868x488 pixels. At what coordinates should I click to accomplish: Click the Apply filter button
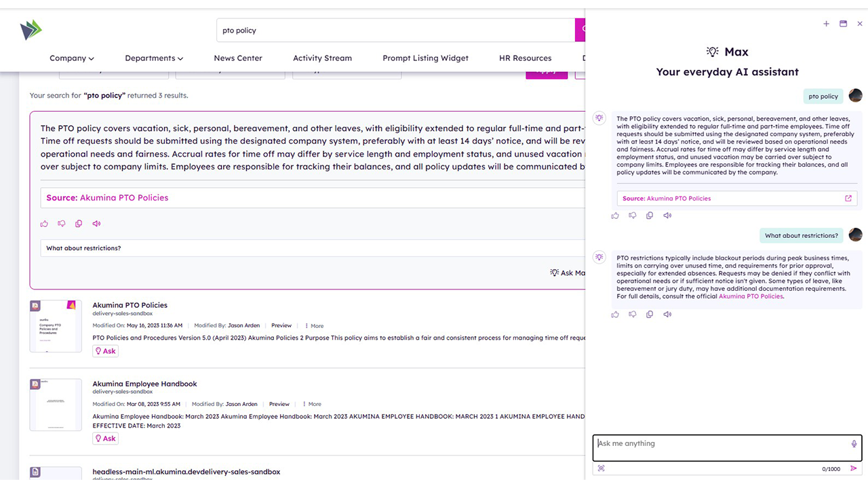tap(547, 71)
